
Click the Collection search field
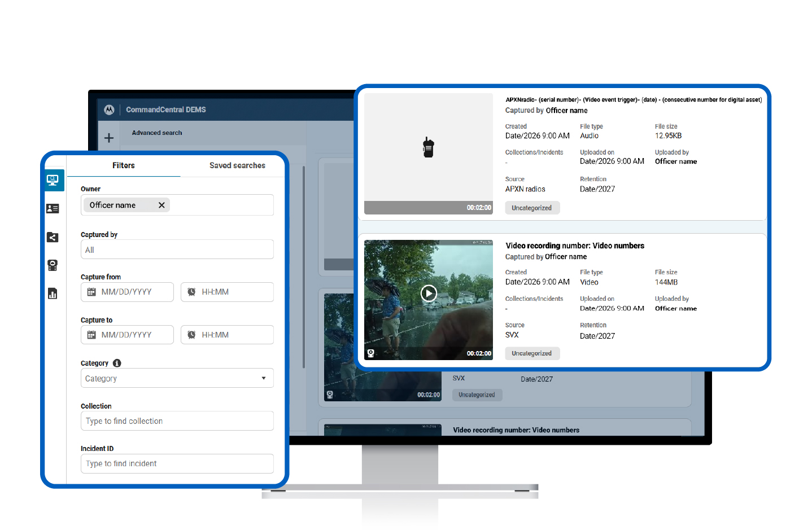[177, 421]
